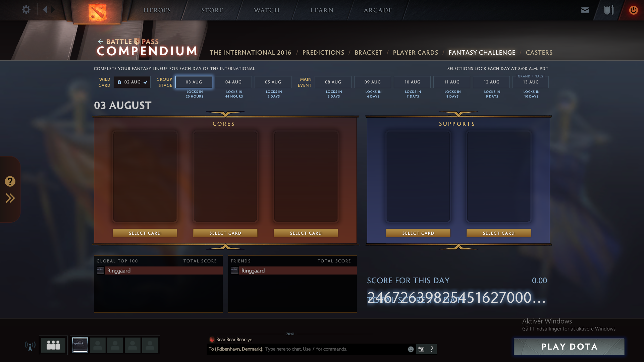Open the question mark help icon on left panel
The image size is (644, 362).
(10, 181)
